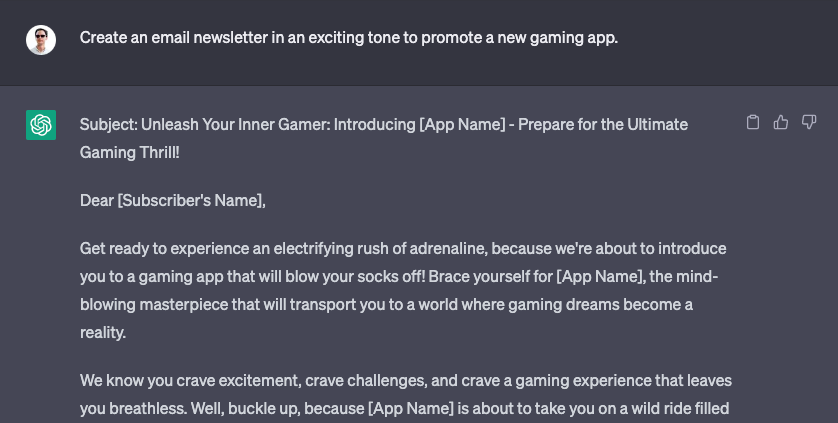Click the 'Gaming Thrill!' text
This screenshot has width=838, height=423.
coord(129,152)
